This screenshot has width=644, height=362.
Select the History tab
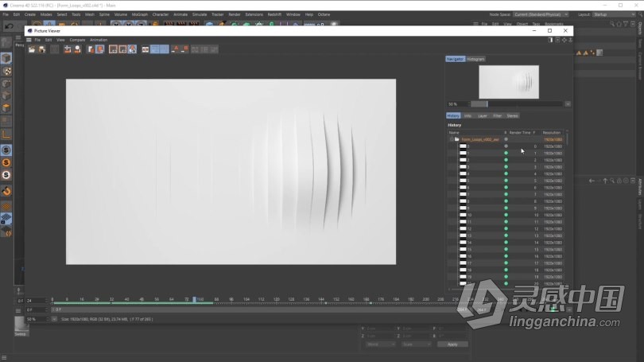[x=453, y=116]
